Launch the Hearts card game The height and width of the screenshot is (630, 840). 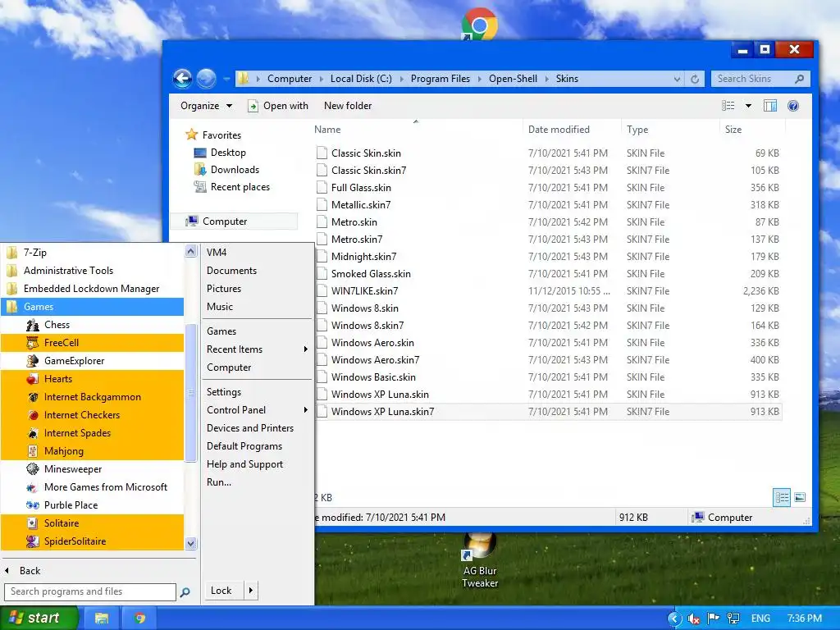point(92,379)
